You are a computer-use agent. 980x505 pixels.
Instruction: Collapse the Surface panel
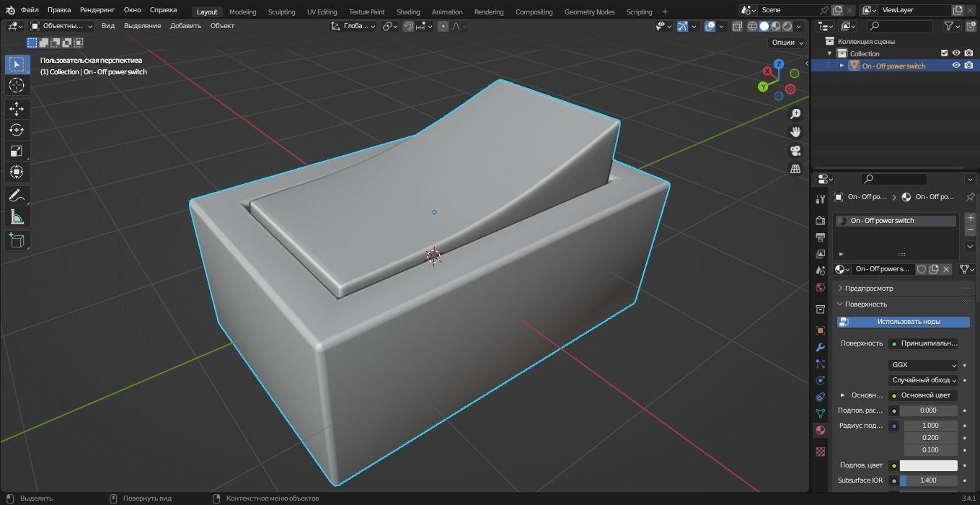(x=865, y=304)
